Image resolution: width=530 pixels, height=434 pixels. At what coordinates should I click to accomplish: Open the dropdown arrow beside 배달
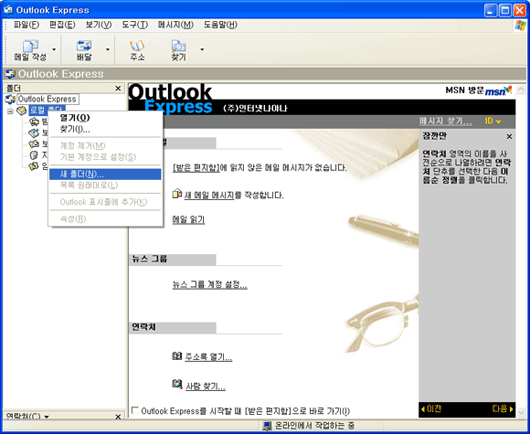coord(108,49)
